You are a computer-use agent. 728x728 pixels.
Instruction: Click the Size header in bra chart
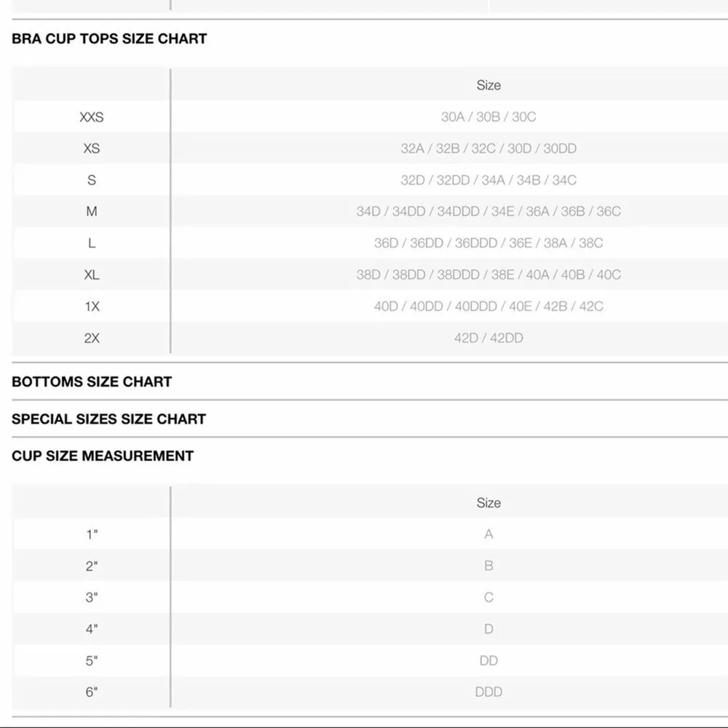tap(488, 85)
